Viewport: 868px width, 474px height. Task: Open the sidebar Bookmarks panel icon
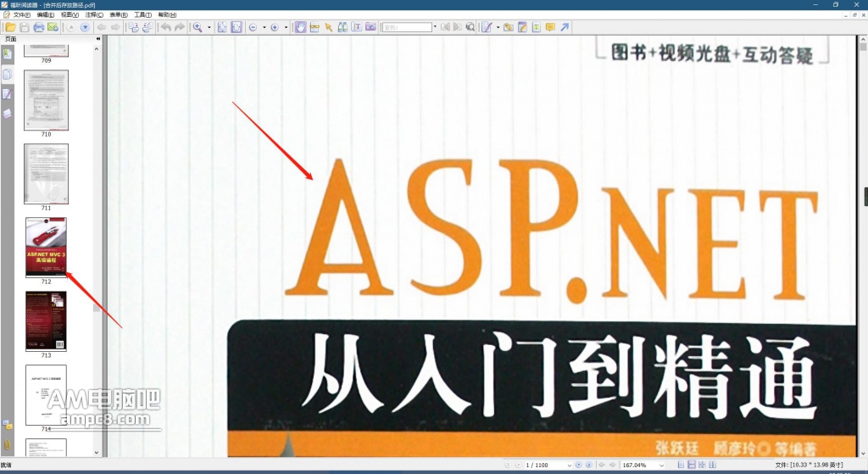(x=7, y=53)
